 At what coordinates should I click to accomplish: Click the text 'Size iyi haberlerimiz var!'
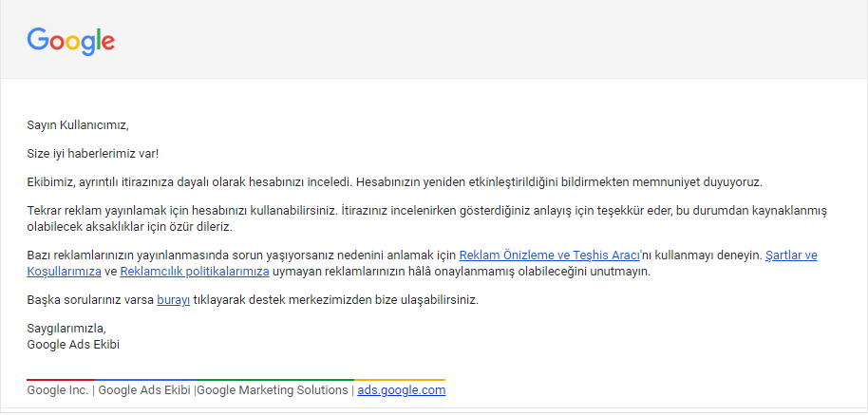click(92, 153)
